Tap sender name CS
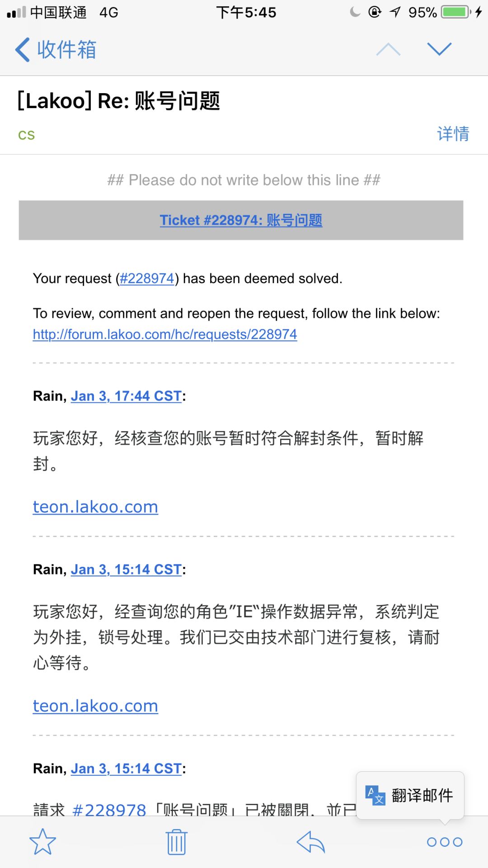This screenshot has height=868, width=488. [26, 135]
